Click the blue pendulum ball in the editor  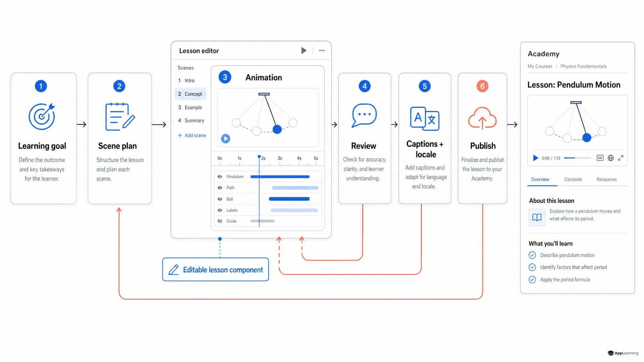(277, 129)
